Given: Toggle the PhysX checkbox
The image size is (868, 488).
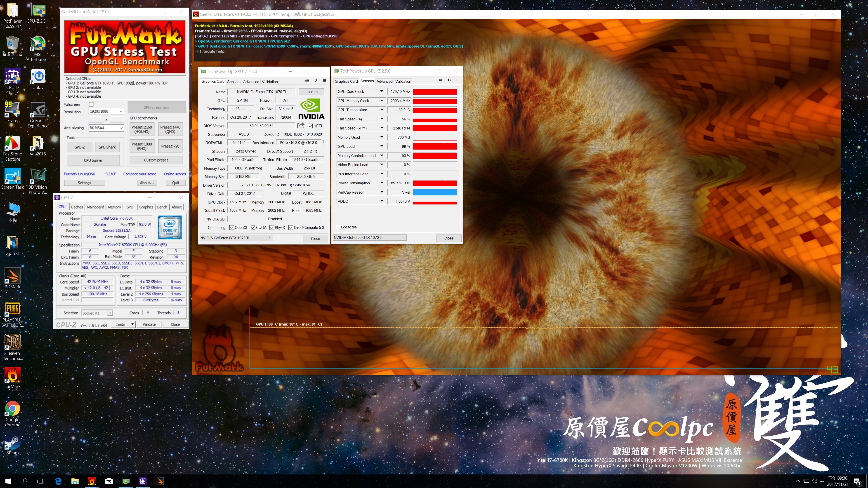Looking at the screenshot, I should click(x=271, y=228).
